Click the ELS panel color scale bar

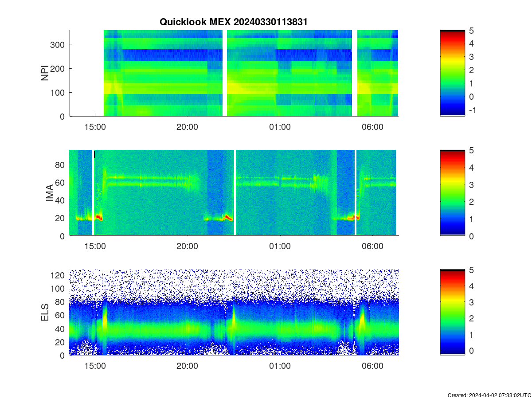point(452,312)
